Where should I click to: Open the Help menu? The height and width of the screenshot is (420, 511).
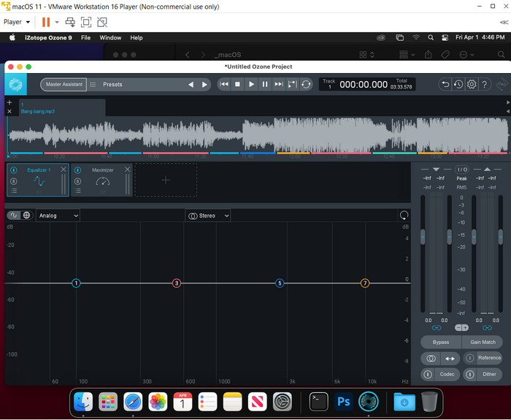tap(137, 37)
